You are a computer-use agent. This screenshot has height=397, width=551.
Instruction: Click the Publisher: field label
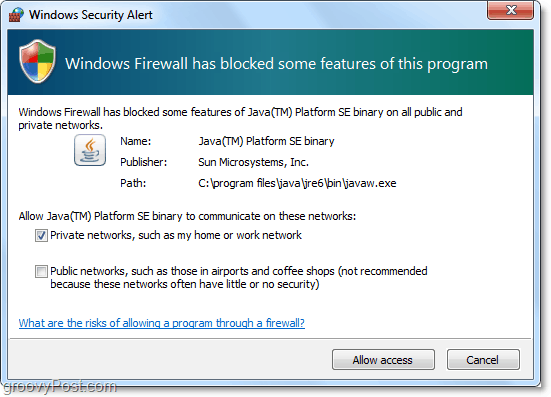coord(143,162)
